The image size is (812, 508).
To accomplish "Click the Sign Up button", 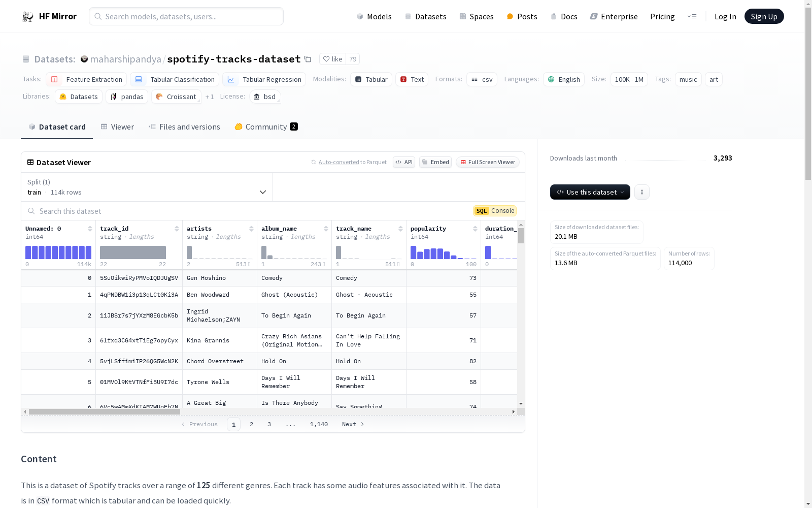I will [x=764, y=16].
